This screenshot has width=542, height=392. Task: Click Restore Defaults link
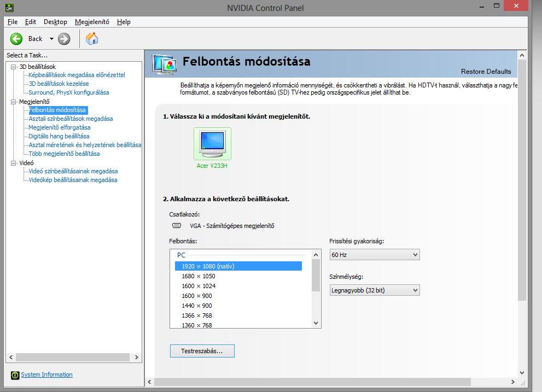(486, 72)
